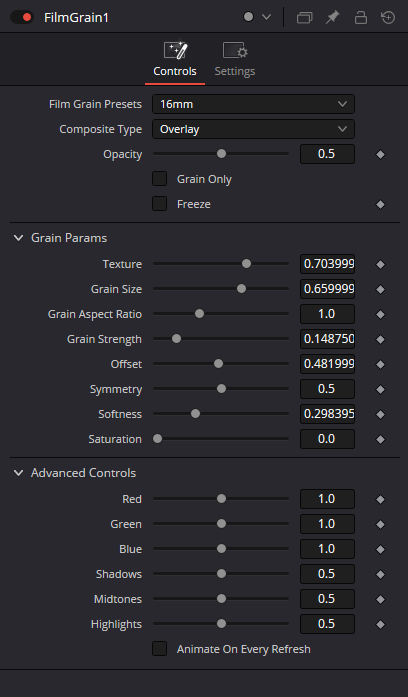Viewport: 408px width, 697px height.
Task: Adjust the Midtones slider
Action: pos(221,599)
